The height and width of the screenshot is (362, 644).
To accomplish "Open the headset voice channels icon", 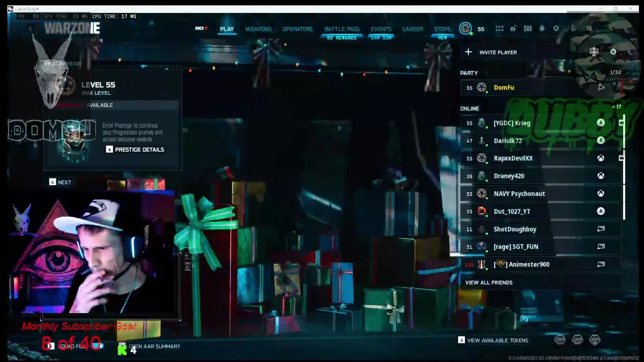I will click(527, 29).
